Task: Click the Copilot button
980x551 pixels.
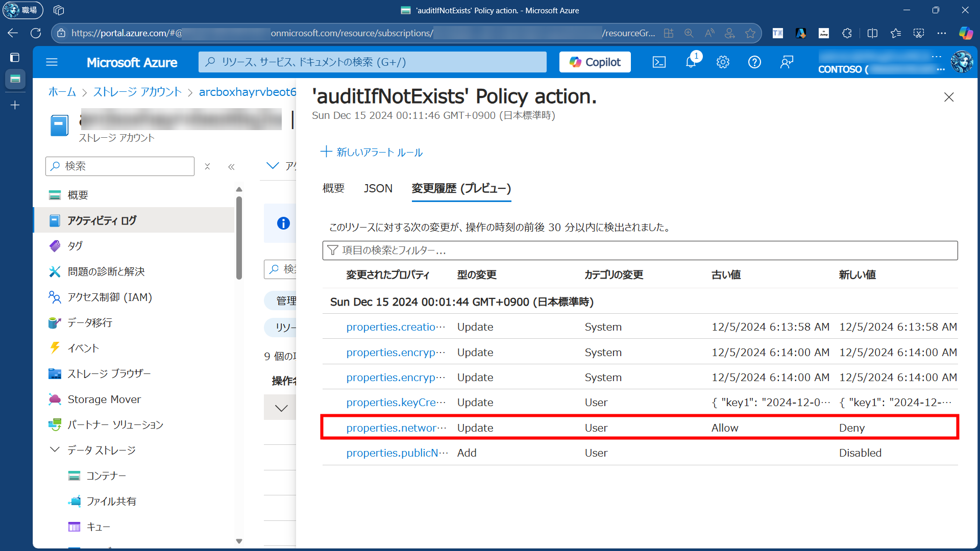Action: (595, 62)
